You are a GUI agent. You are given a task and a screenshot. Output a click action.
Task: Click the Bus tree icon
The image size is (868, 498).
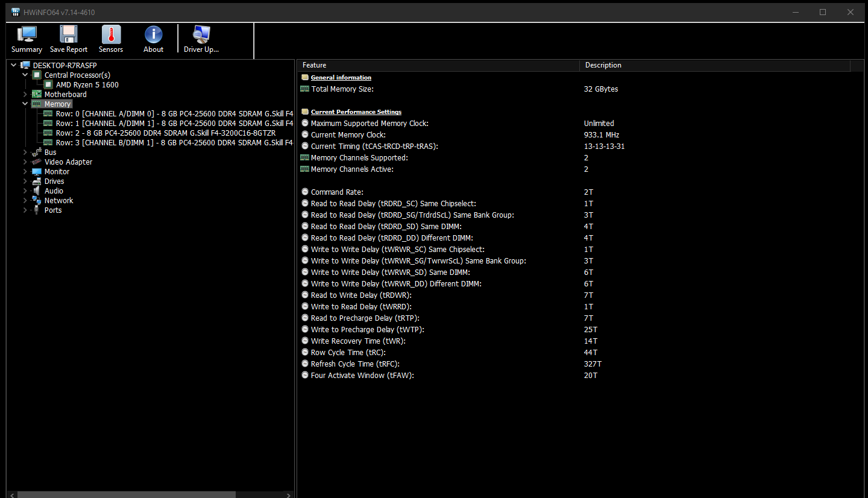pos(37,152)
